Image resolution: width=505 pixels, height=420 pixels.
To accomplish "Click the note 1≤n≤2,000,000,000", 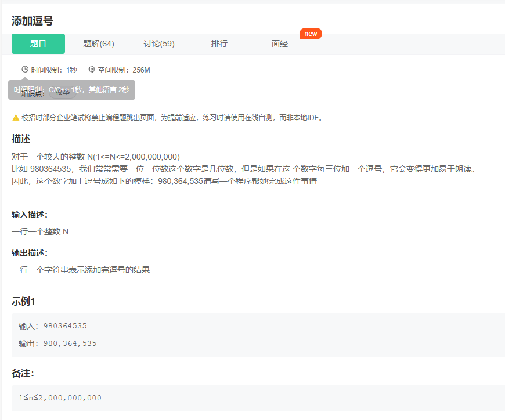I will pyautogui.click(x=60, y=398).
